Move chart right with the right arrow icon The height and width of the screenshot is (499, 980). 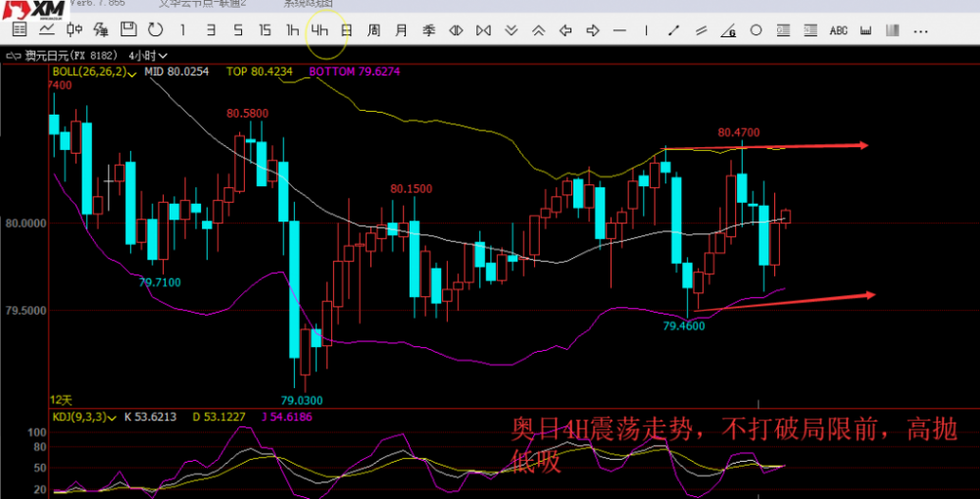tap(593, 30)
